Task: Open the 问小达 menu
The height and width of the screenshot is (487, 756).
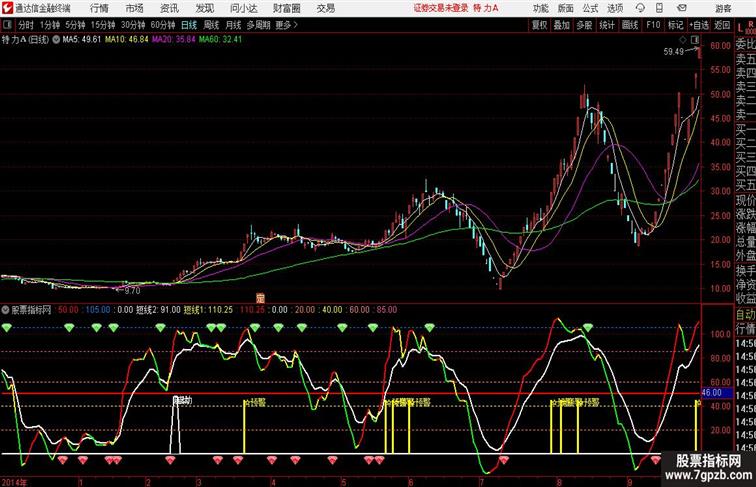Action: coord(243,8)
